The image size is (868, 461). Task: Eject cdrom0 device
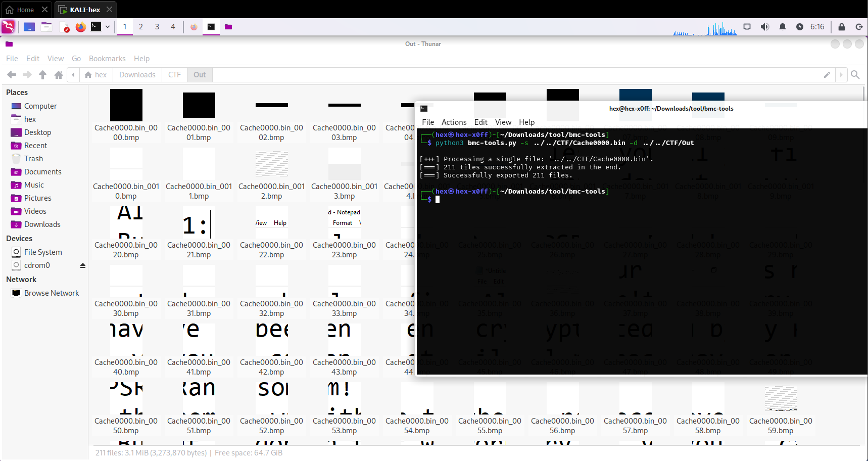tap(82, 265)
